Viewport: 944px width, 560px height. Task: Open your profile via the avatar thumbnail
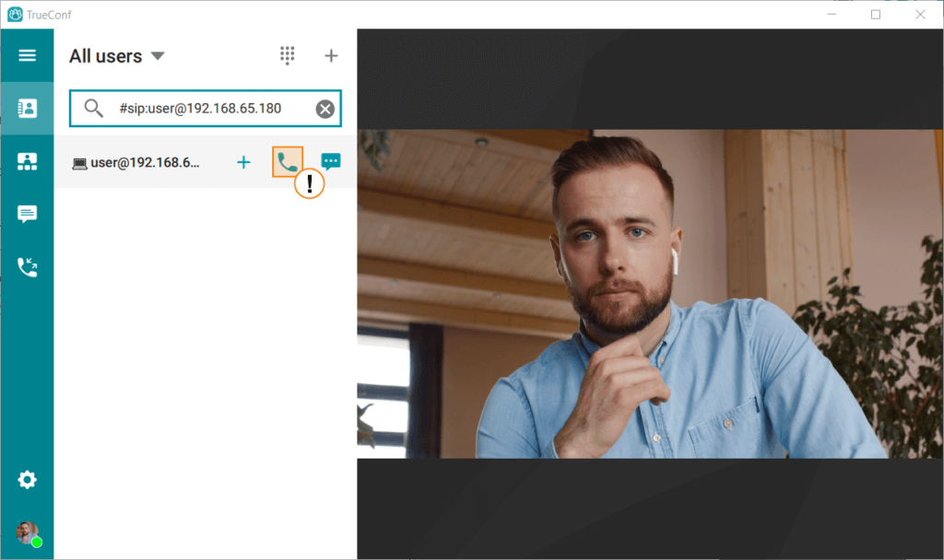click(27, 532)
